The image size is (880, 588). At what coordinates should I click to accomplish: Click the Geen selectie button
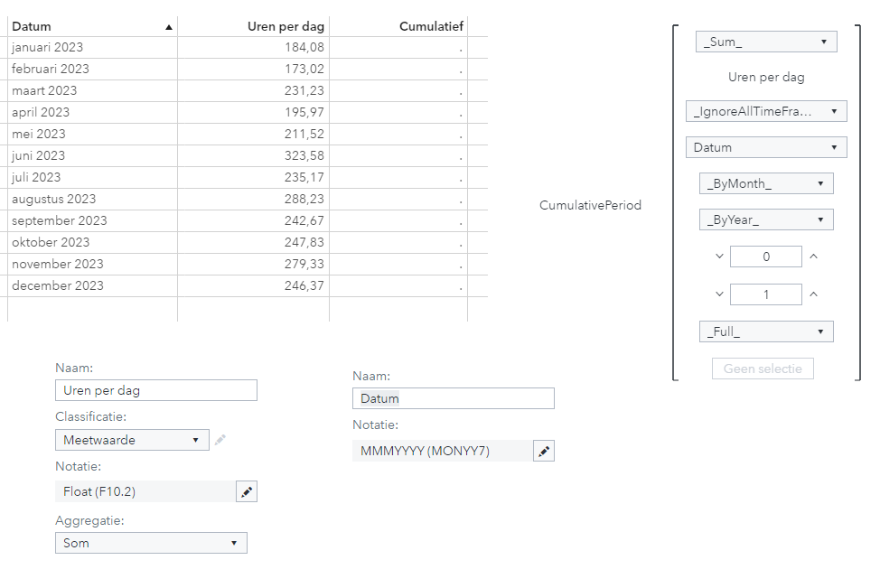(x=763, y=369)
